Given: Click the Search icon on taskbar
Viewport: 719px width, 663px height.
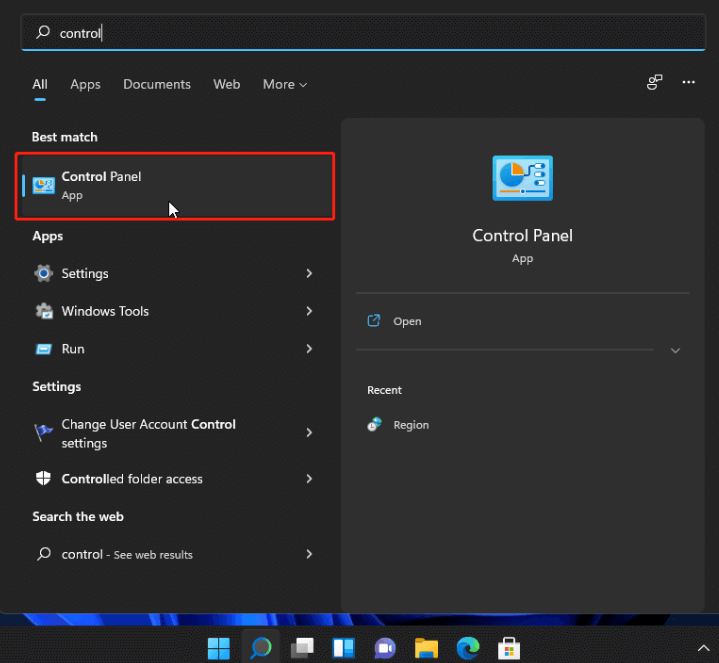Looking at the screenshot, I should pyautogui.click(x=260, y=648).
